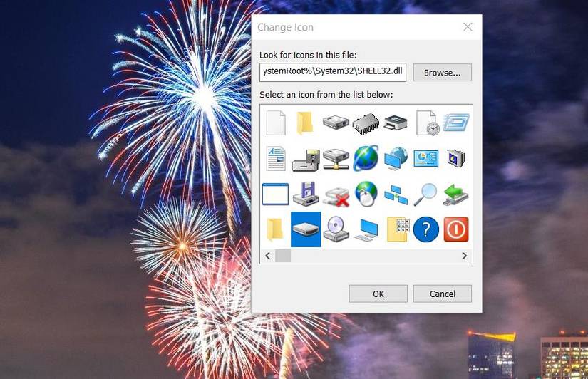Confirm with the OK button
The image size is (588, 379).
(378, 294)
